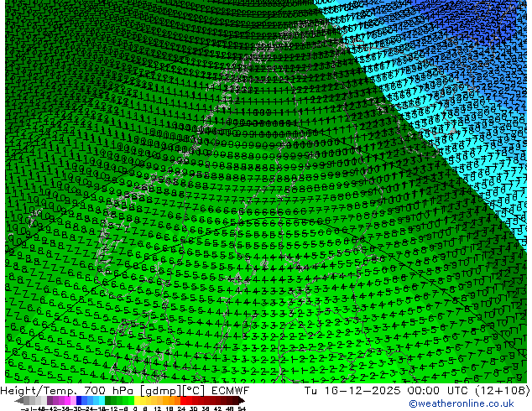Click the '00:00 UTC' time text

[x=438, y=391]
